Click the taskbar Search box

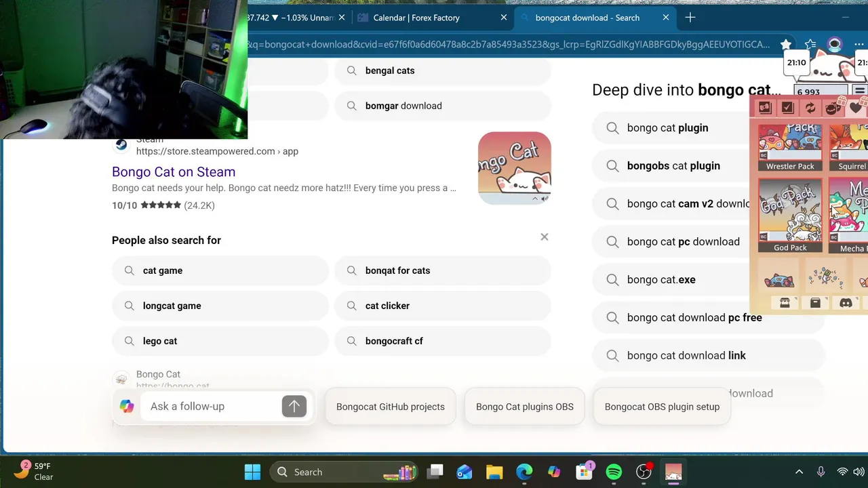[x=343, y=472]
